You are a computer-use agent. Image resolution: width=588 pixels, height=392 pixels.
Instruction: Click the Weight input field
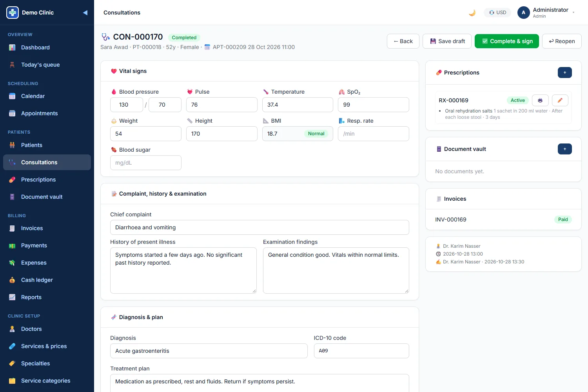pos(146,134)
